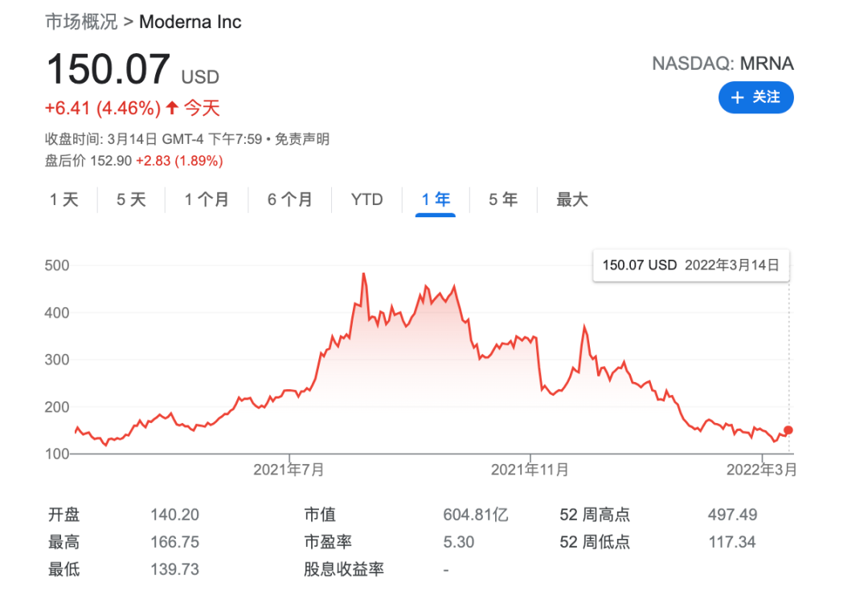Click the 2022年3月 axis label
The height and width of the screenshot is (600, 868).
click(762, 470)
